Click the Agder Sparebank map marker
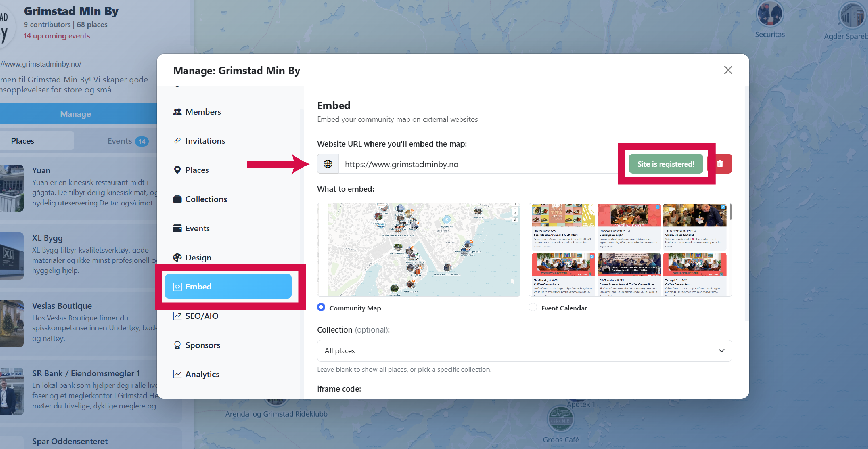The height and width of the screenshot is (449, 868). click(852, 15)
